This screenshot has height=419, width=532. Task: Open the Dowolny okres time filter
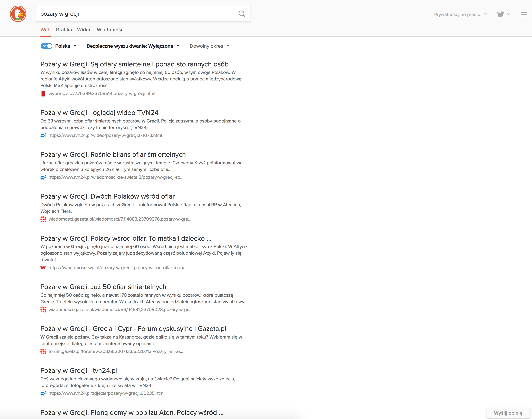coord(209,46)
